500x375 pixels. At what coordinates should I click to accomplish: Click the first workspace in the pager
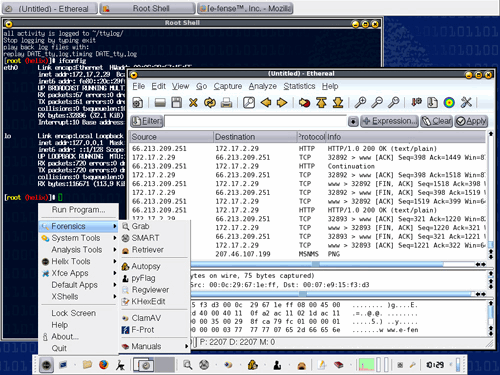click(144, 365)
